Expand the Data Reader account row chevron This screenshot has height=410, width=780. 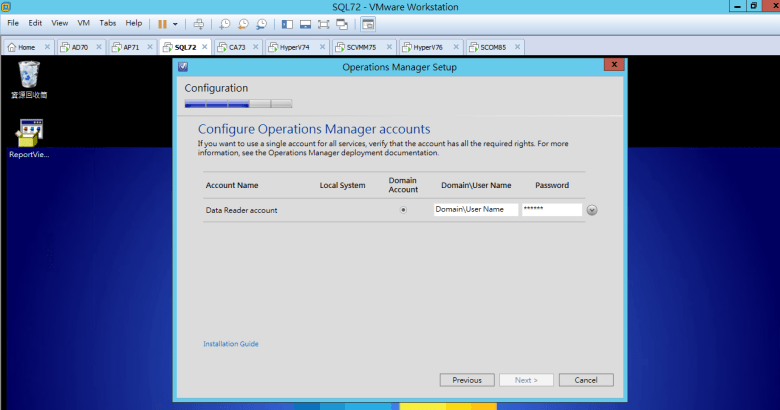[592, 210]
